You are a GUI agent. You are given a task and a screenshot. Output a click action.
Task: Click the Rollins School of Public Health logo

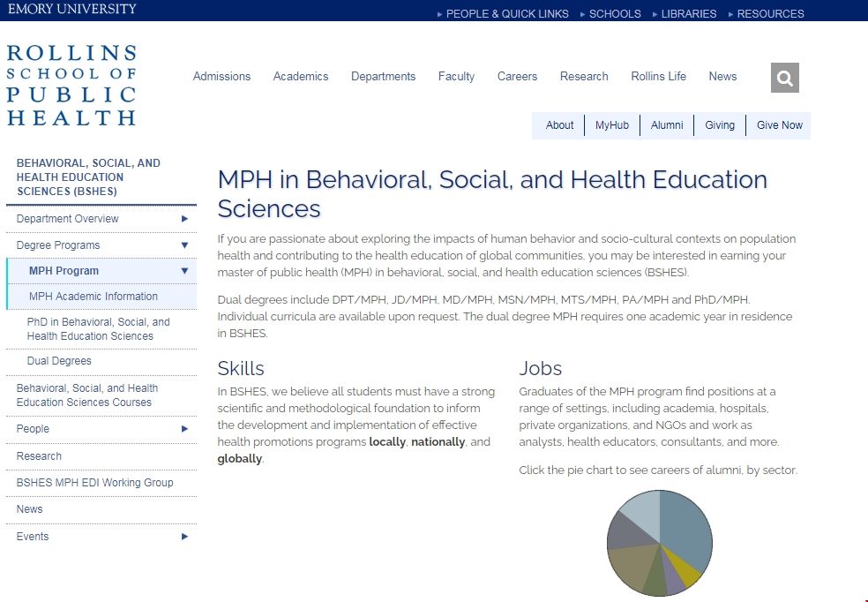(x=71, y=86)
